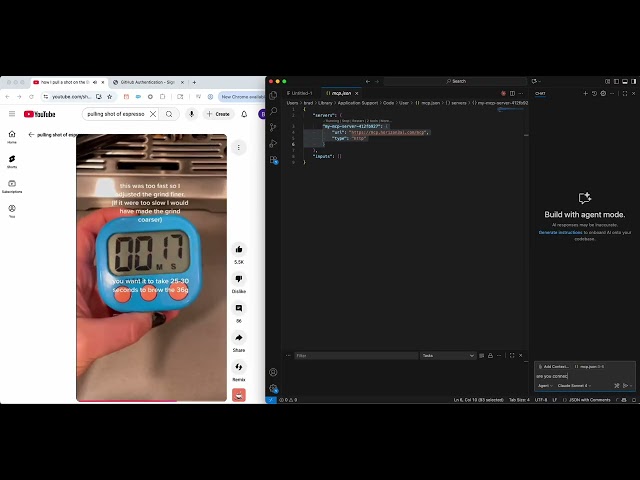
Task: Start a new chat with plus icon
Action: click(585, 93)
